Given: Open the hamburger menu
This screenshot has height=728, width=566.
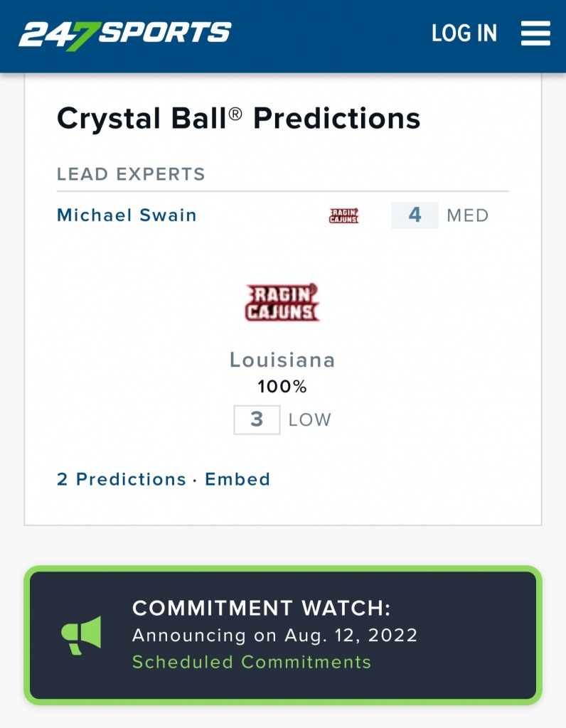Looking at the screenshot, I should pos(535,33).
